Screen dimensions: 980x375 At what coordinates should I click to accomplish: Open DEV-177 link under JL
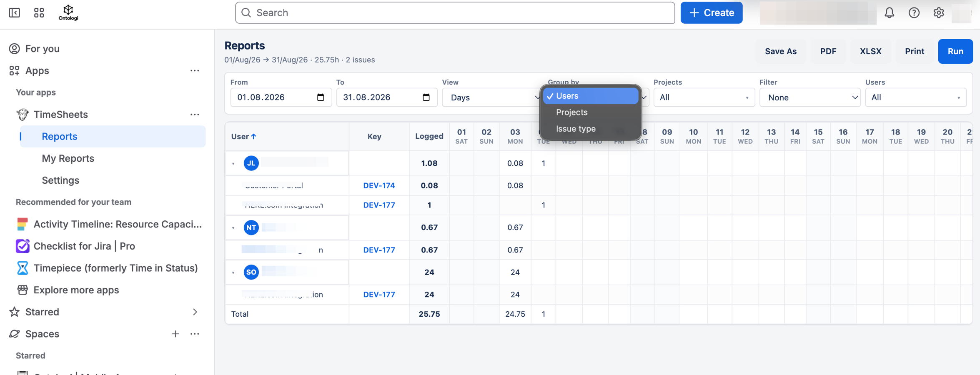pyautogui.click(x=379, y=205)
